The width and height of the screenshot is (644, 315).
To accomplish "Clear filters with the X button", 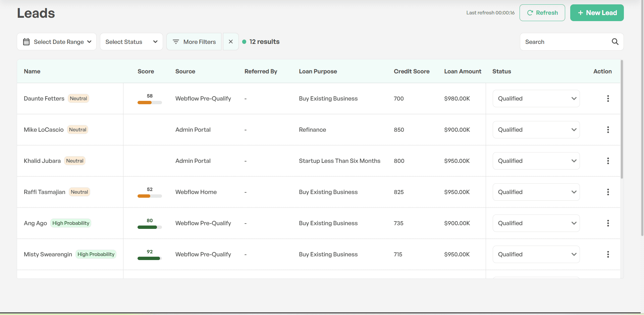I will click(231, 42).
